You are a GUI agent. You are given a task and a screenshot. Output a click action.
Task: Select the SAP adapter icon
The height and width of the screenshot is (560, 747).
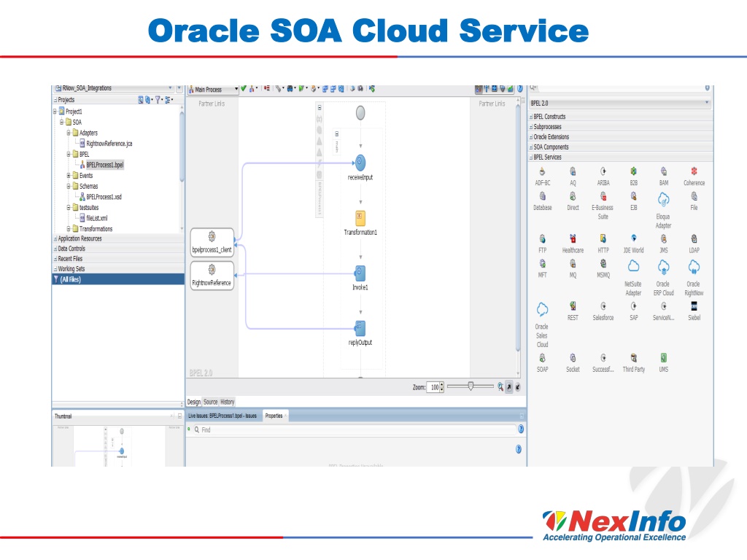(634, 306)
